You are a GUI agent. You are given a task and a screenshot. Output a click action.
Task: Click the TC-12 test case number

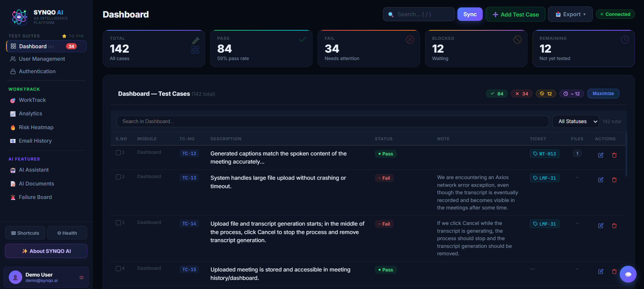189,153
